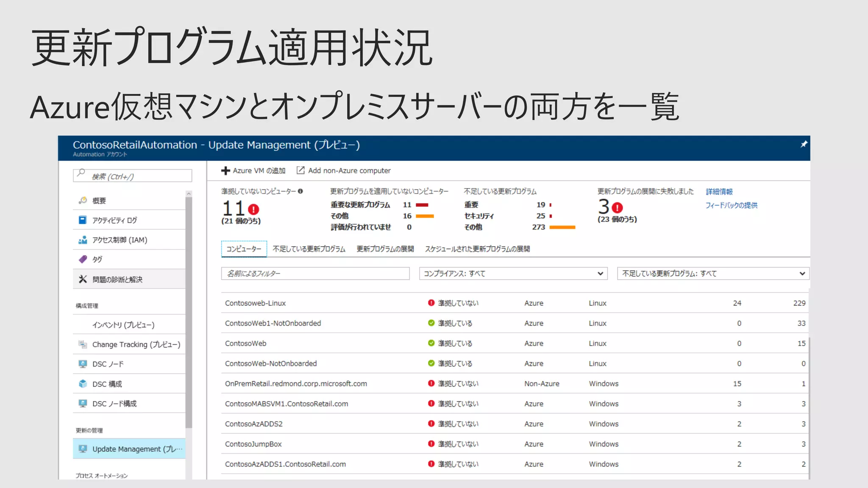This screenshot has height=488, width=868.
Task: Click Add non-Azure computer icon
Action: tap(300, 170)
